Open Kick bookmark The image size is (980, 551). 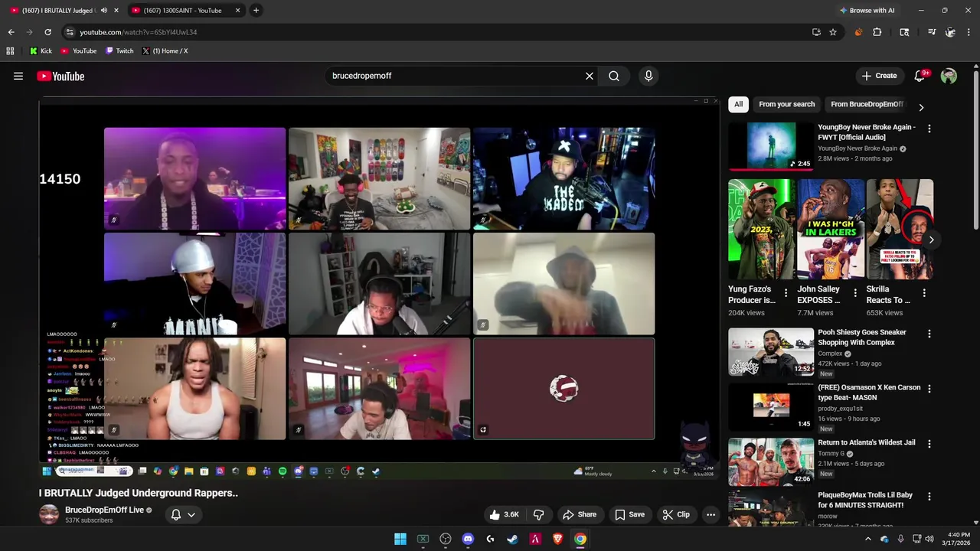41,51
